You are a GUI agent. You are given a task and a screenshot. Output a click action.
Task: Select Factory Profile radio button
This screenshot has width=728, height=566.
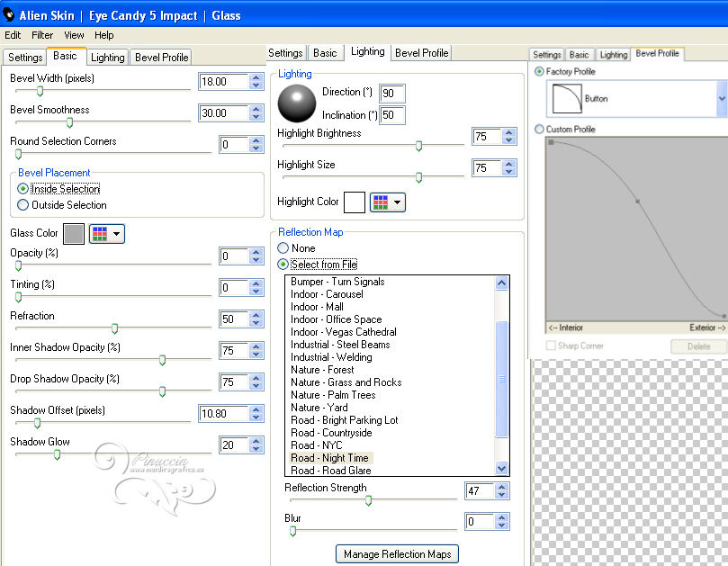[x=539, y=71]
